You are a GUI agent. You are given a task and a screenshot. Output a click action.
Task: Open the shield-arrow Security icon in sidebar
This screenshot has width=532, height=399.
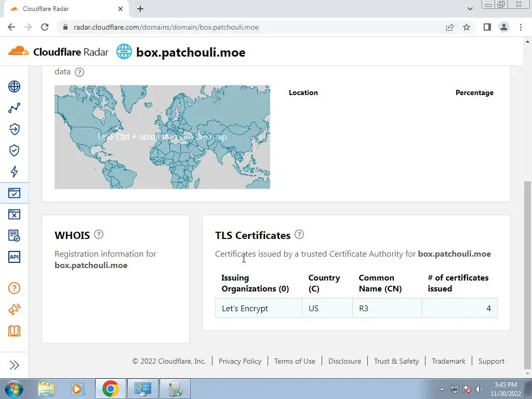(14, 129)
